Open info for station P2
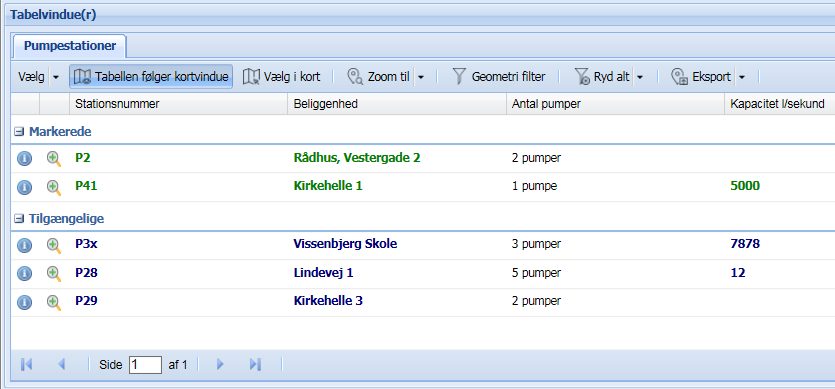This screenshot has height=389, width=835. point(24,158)
